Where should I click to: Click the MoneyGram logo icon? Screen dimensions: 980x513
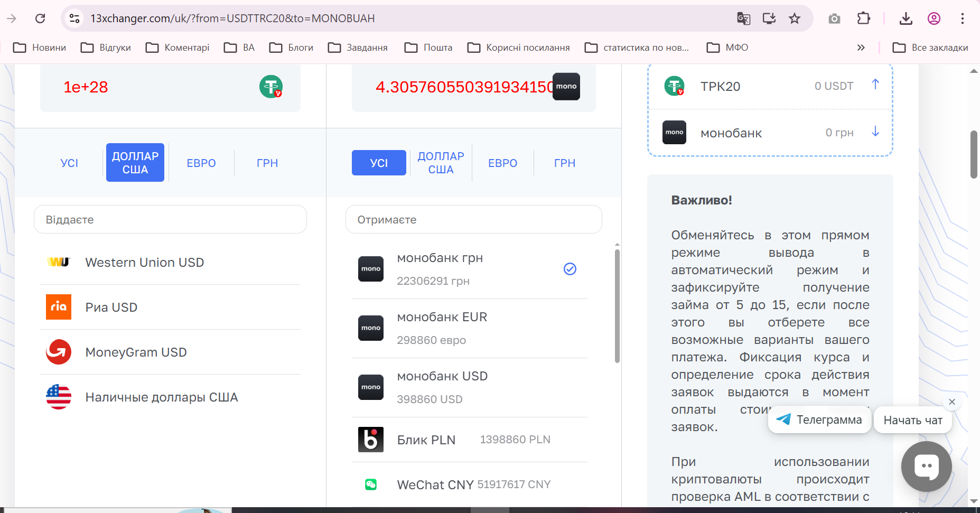59,352
